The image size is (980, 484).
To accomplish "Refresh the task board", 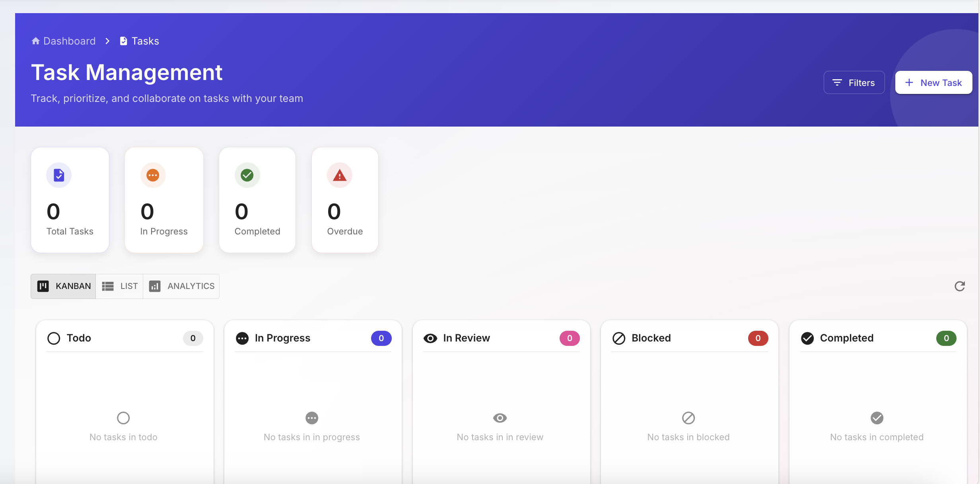I will (x=960, y=286).
